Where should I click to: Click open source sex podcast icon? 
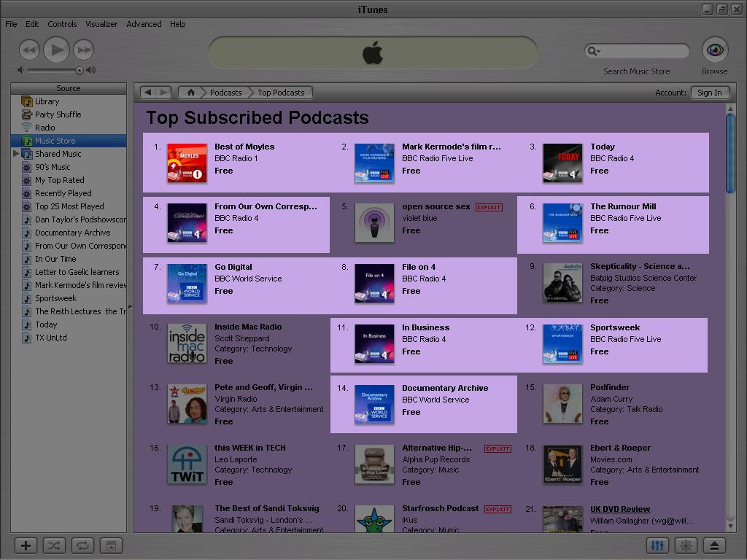[x=374, y=223]
